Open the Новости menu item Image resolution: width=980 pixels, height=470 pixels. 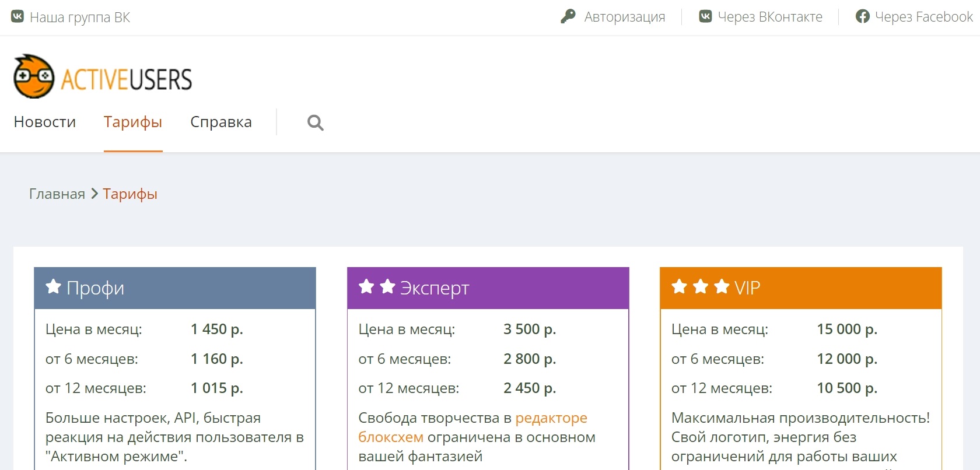45,122
